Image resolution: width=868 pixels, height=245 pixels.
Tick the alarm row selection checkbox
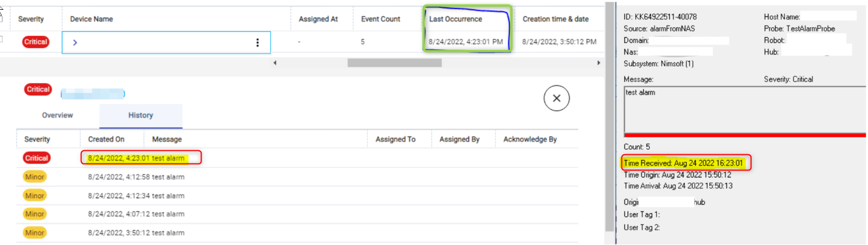2,39
